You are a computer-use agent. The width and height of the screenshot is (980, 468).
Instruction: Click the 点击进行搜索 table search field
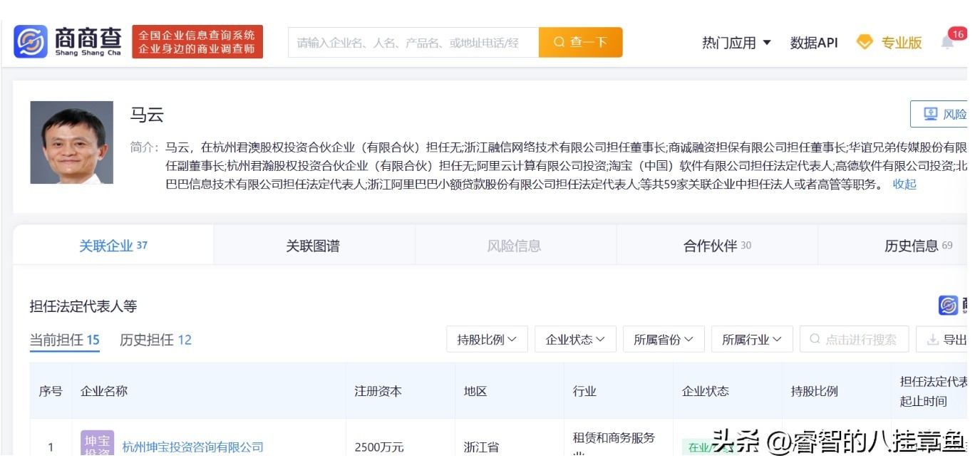854,340
